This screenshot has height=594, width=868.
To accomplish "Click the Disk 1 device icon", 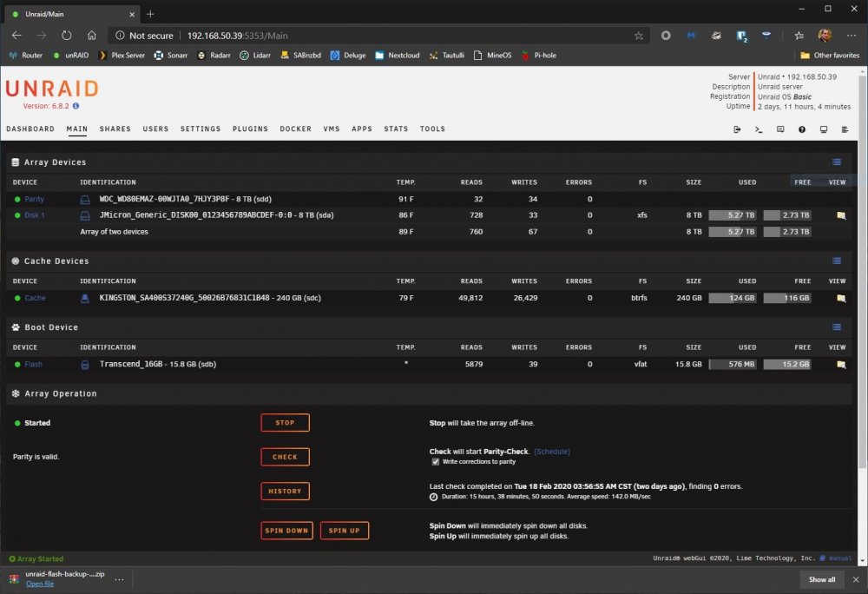I will (85, 215).
